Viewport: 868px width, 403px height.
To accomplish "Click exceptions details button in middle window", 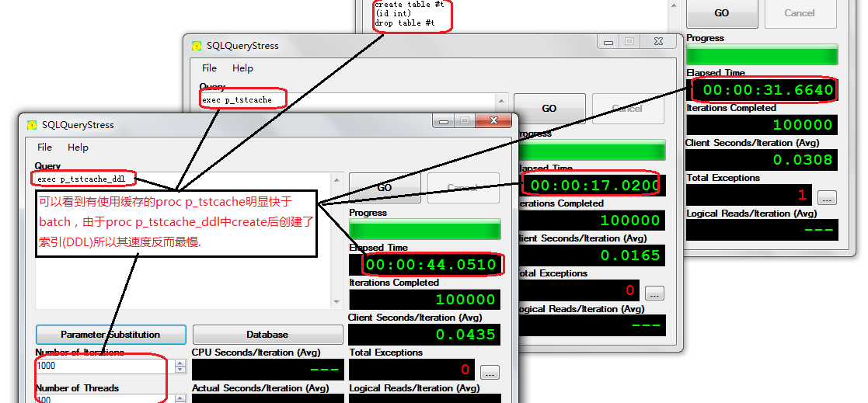I will coord(655,293).
